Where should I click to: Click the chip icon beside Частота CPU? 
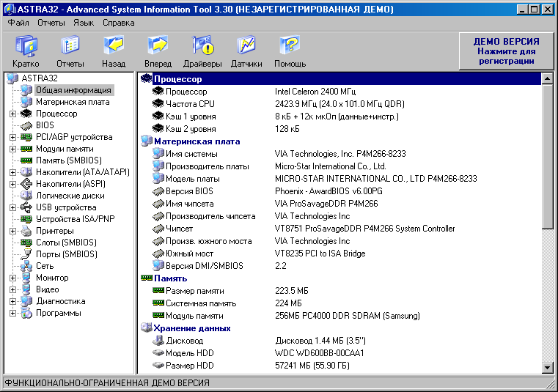[x=158, y=104]
